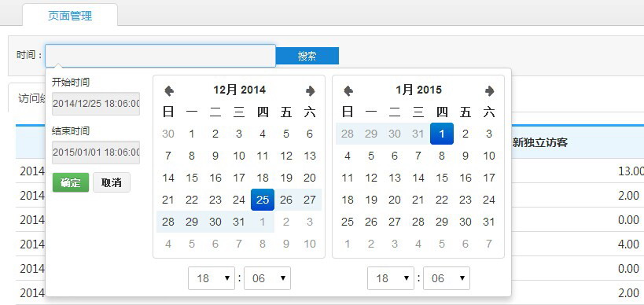Screen dimensions: 644x305
Task: Confirm the date range with 确定
Action: pyautogui.click(x=71, y=182)
